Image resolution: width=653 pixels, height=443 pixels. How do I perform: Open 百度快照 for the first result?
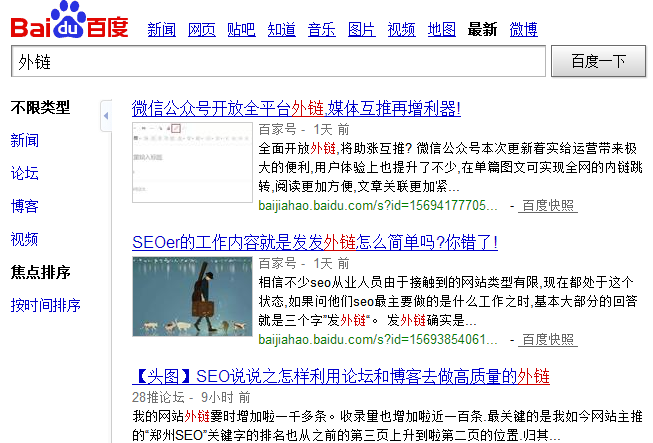(549, 205)
